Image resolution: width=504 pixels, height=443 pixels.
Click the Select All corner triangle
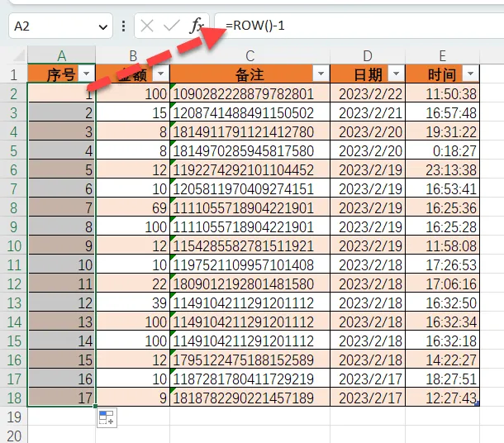point(19,56)
